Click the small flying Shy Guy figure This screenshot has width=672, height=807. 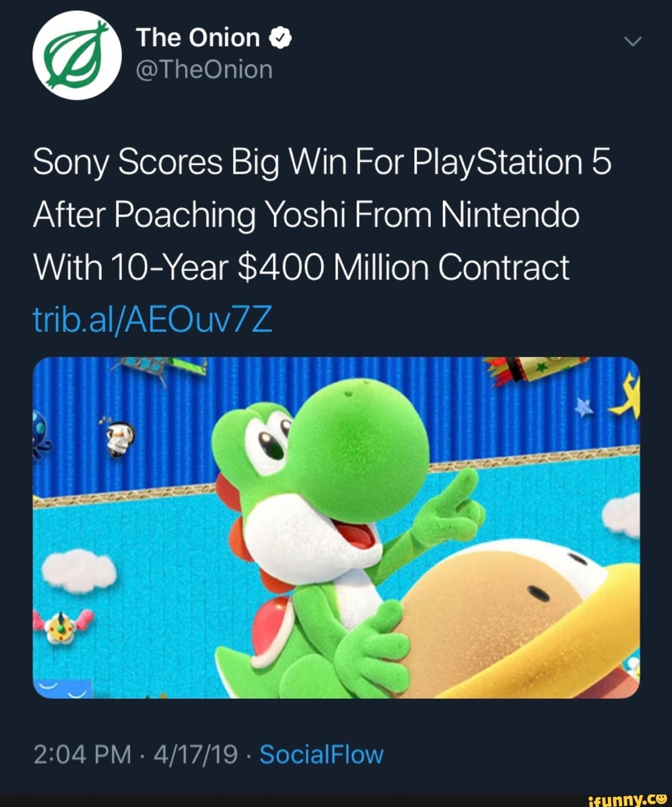click(114, 439)
